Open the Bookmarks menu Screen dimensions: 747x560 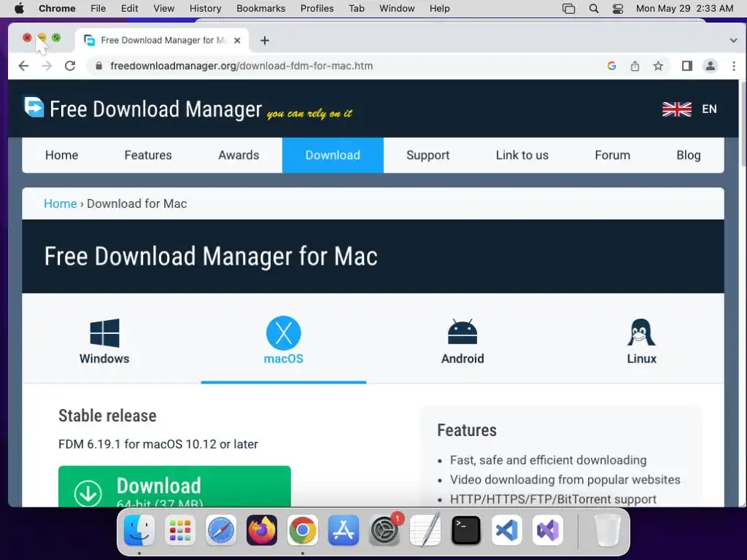coord(260,9)
